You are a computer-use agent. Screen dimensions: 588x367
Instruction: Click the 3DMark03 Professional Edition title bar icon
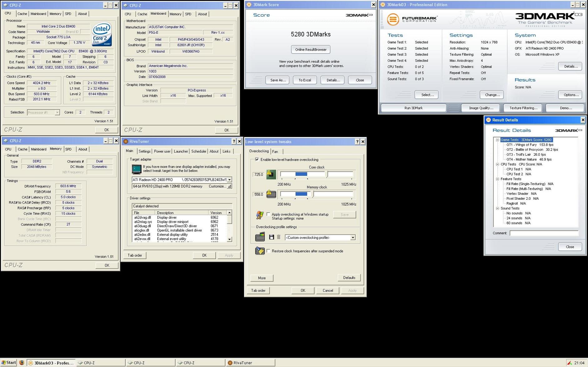tap(383, 5)
